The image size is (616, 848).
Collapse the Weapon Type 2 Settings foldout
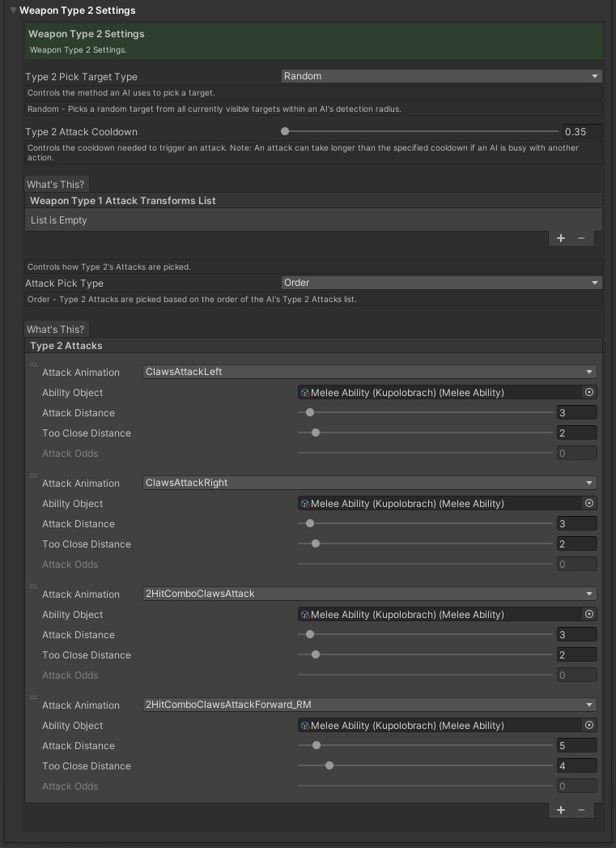[13, 11]
